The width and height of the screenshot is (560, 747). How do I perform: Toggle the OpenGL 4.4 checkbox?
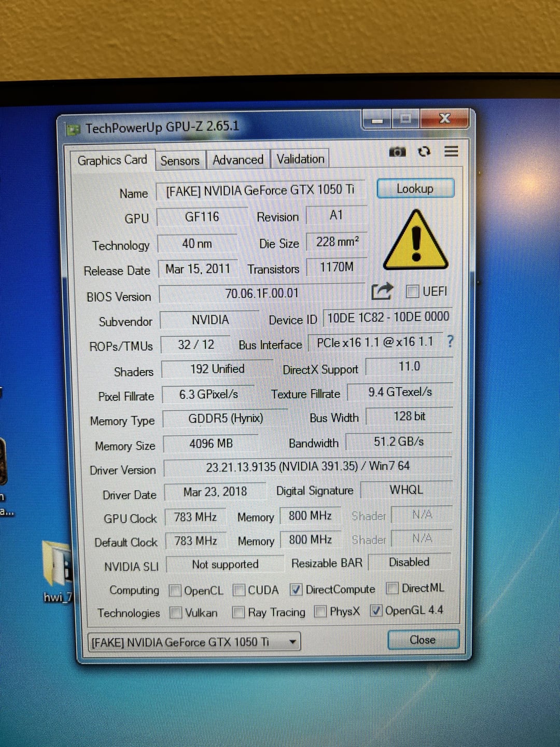(x=376, y=611)
